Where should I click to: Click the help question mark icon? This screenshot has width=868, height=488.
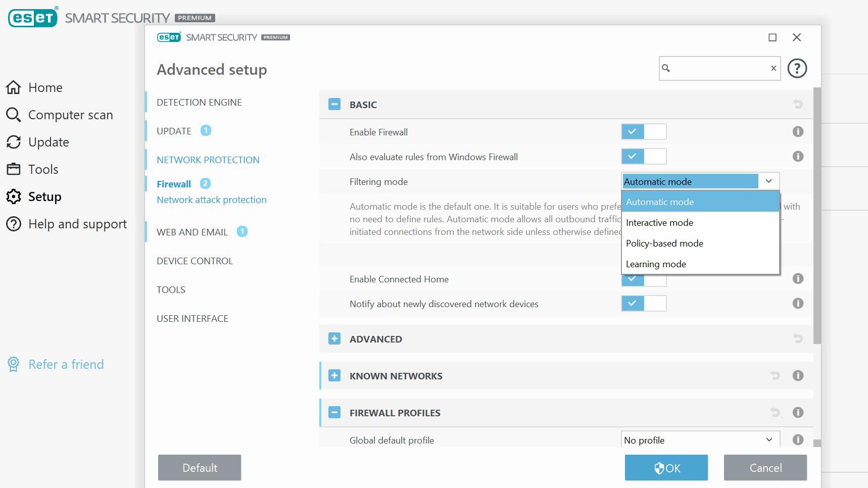coord(797,68)
